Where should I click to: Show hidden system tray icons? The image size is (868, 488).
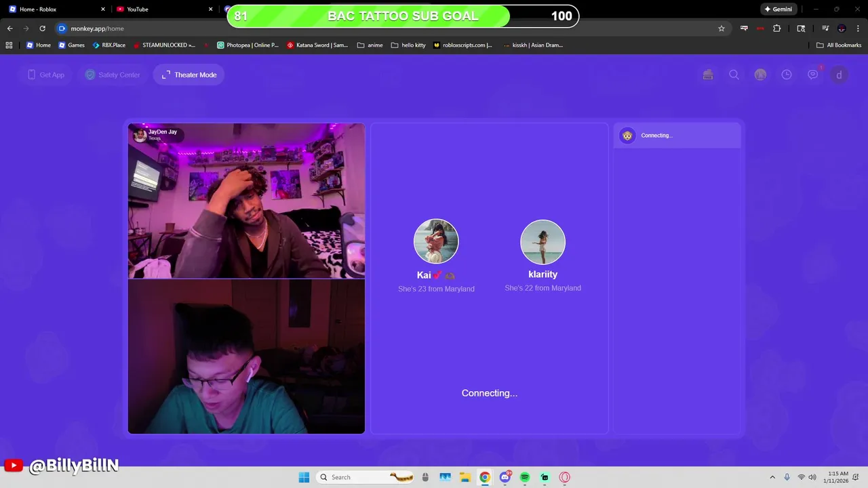[772, 477]
